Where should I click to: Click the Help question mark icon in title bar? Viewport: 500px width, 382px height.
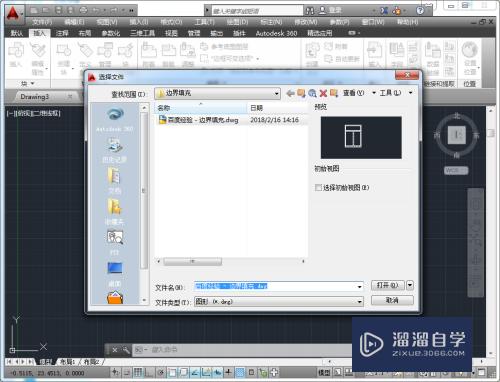coord(420,10)
